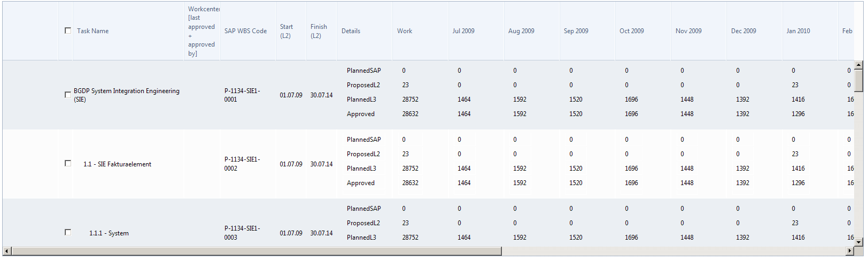Click the SAP WBS Code column header
This screenshot has height=260, width=868.
245,31
